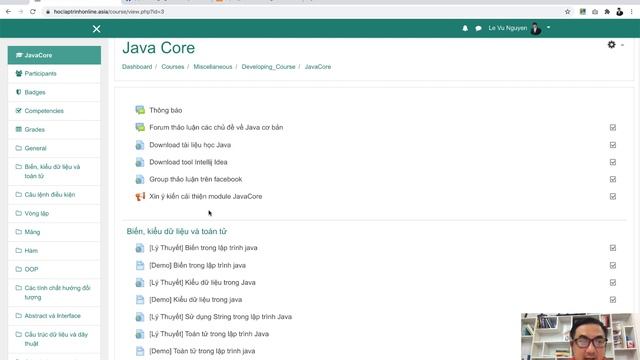The image size is (640, 360).
Task: Click the Le Vu Nguyen profile avatar
Action: pos(536,28)
